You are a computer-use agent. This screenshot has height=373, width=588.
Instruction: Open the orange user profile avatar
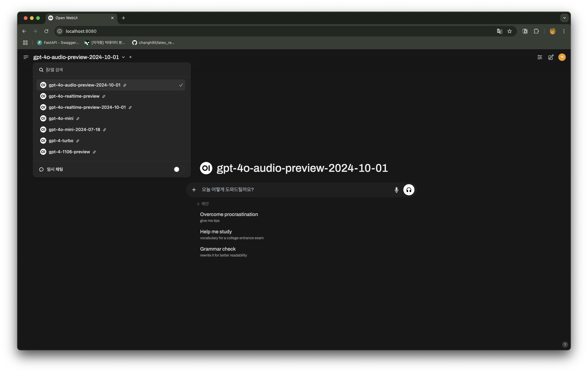[562, 57]
